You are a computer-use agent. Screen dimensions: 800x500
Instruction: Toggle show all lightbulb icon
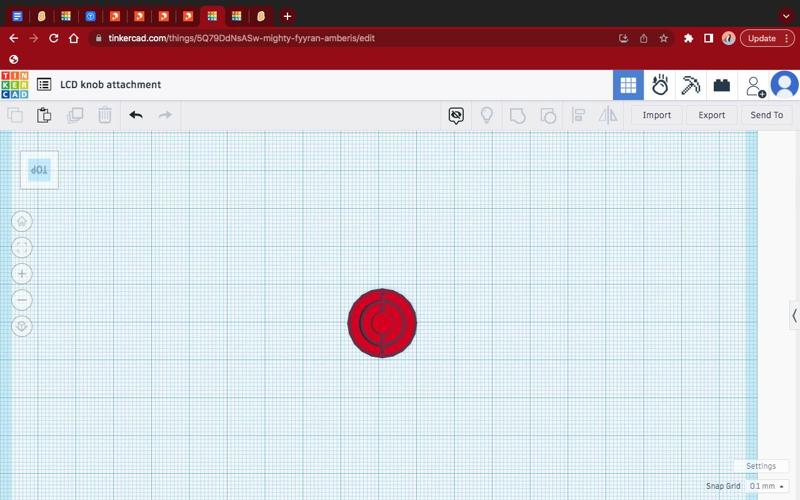pos(487,115)
